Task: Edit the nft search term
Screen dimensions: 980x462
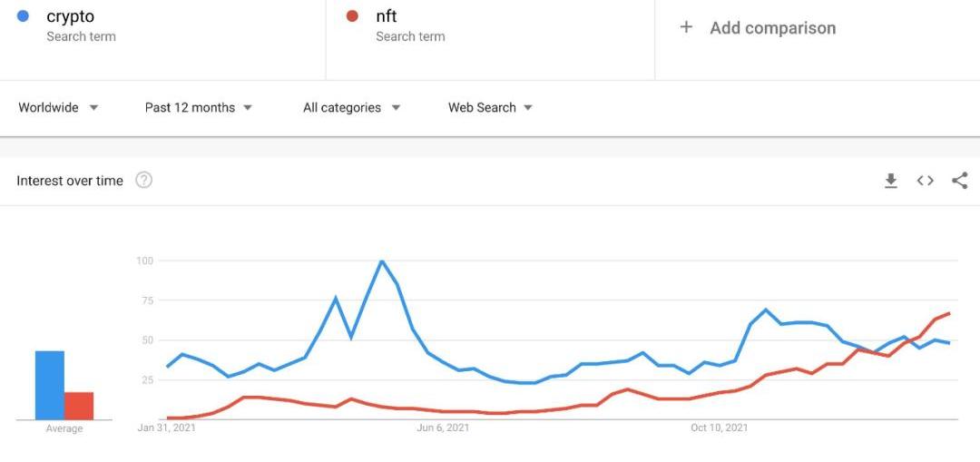Action: point(387,16)
